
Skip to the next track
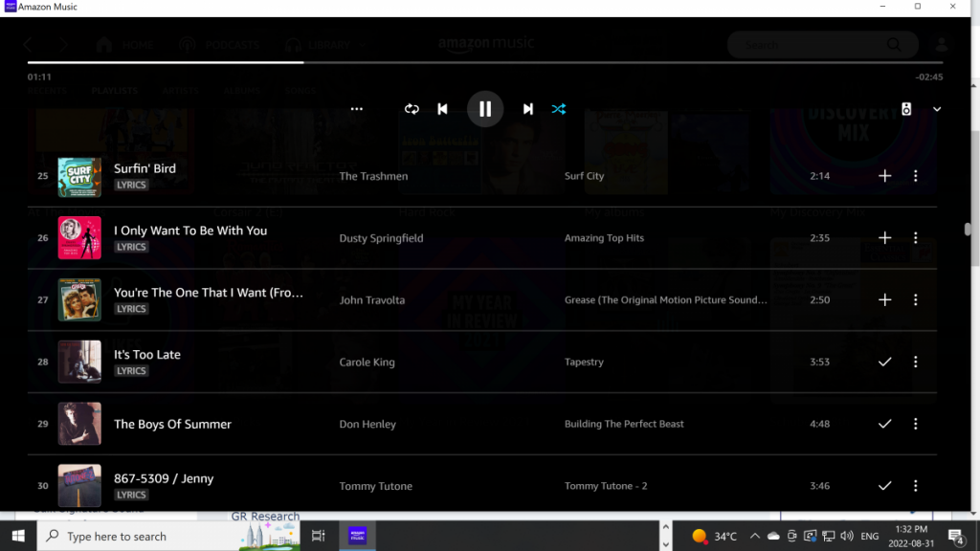coord(528,109)
